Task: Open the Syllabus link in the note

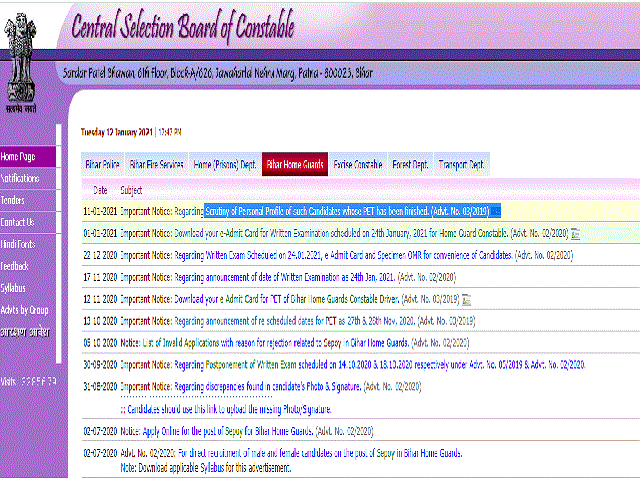Action: (x=212, y=468)
